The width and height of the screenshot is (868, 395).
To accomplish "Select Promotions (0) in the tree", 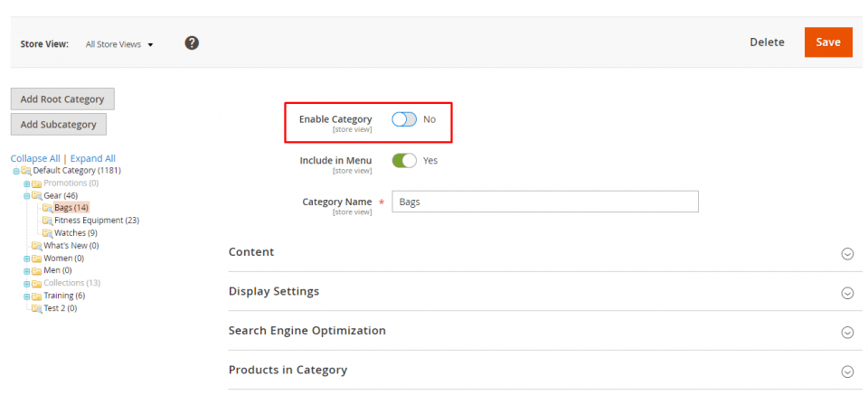I will [71, 183].
